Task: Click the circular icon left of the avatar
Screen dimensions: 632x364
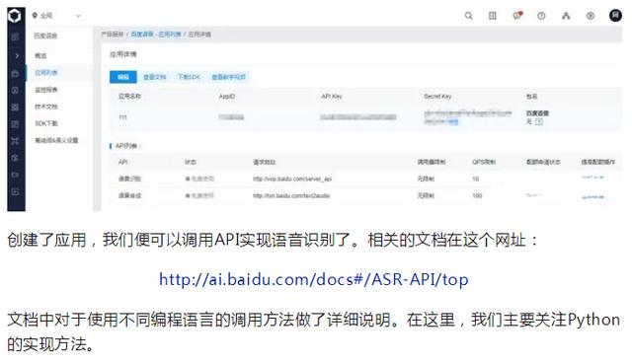Action: [x=591, y=16]
